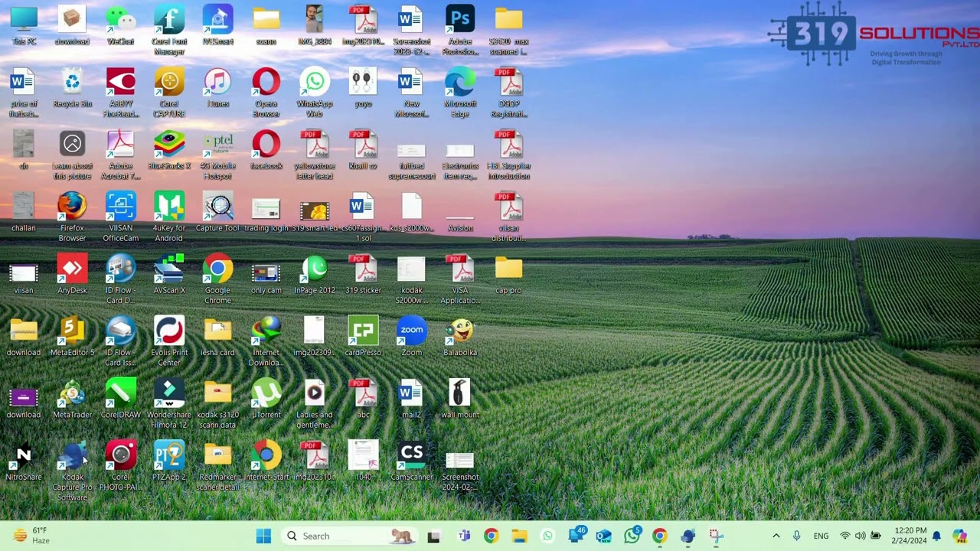Select the mail2 Word document

(x=411, y=399)
